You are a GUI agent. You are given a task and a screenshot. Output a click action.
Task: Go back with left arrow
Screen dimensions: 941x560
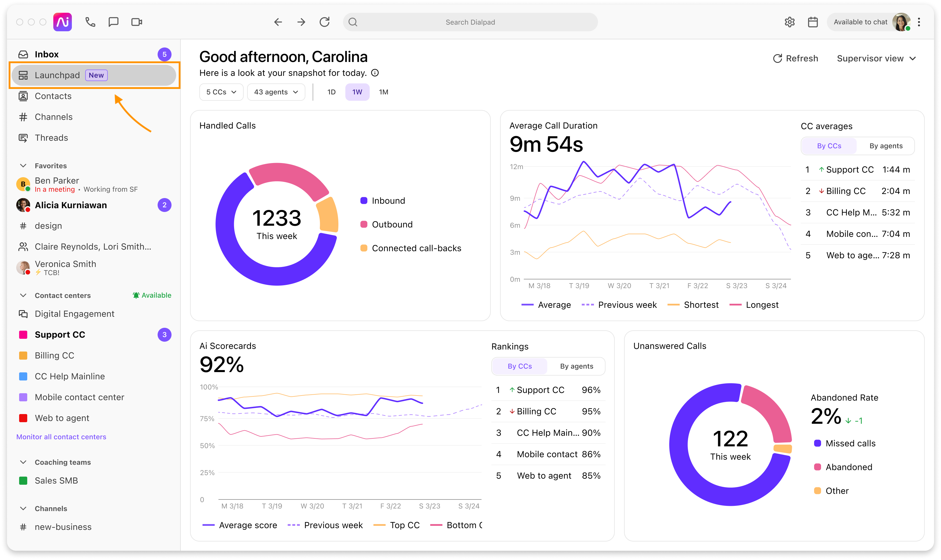click(x=278, y=22)
